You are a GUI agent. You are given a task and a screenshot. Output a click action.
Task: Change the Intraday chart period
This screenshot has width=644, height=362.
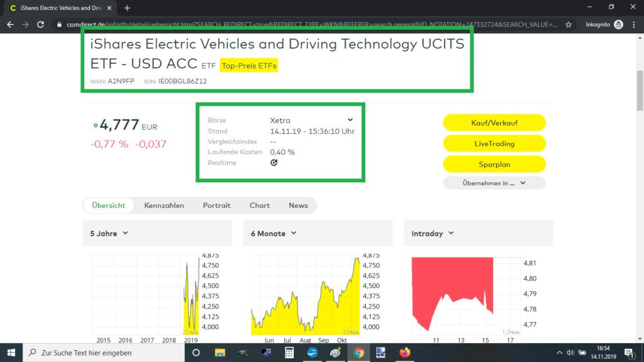tap(433, 233)
